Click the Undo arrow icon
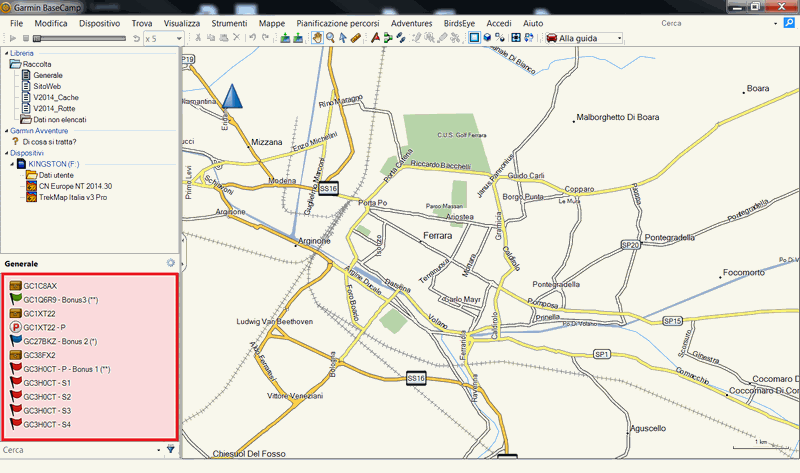 click(x=253, y=37)
